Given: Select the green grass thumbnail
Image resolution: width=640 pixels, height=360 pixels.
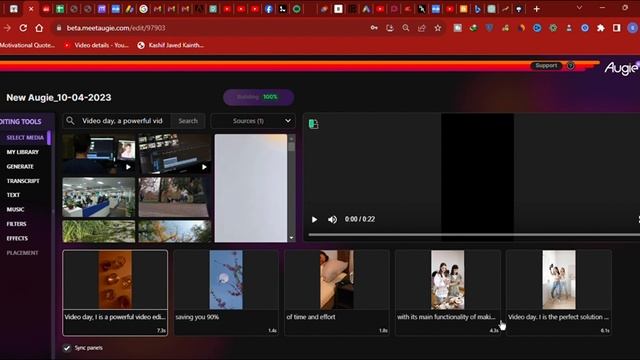Looking at the screenshot, I should [99, 231].
